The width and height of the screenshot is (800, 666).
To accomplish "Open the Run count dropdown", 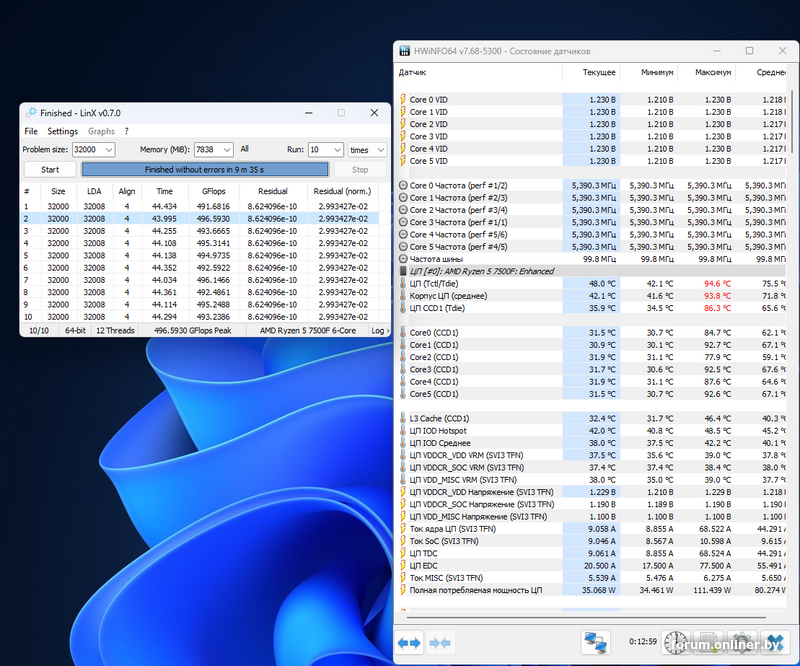I will click(338, 150).
